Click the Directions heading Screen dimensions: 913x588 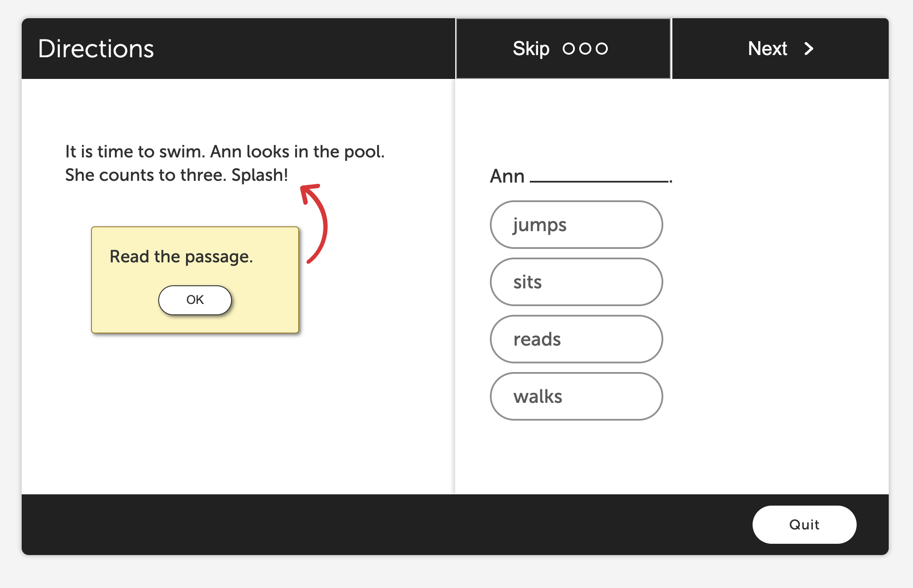click(x=96, y=49)
